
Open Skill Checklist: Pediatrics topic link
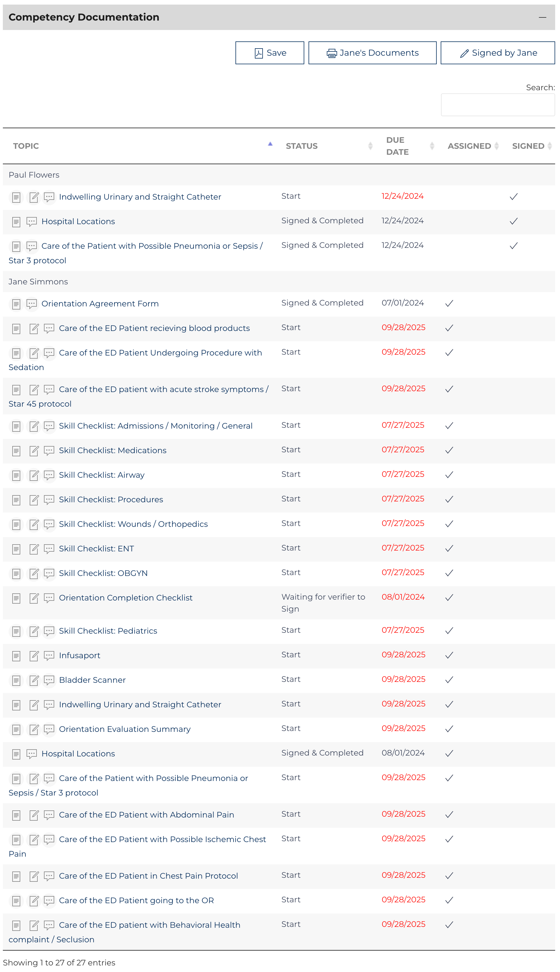[x=108, y=631]
